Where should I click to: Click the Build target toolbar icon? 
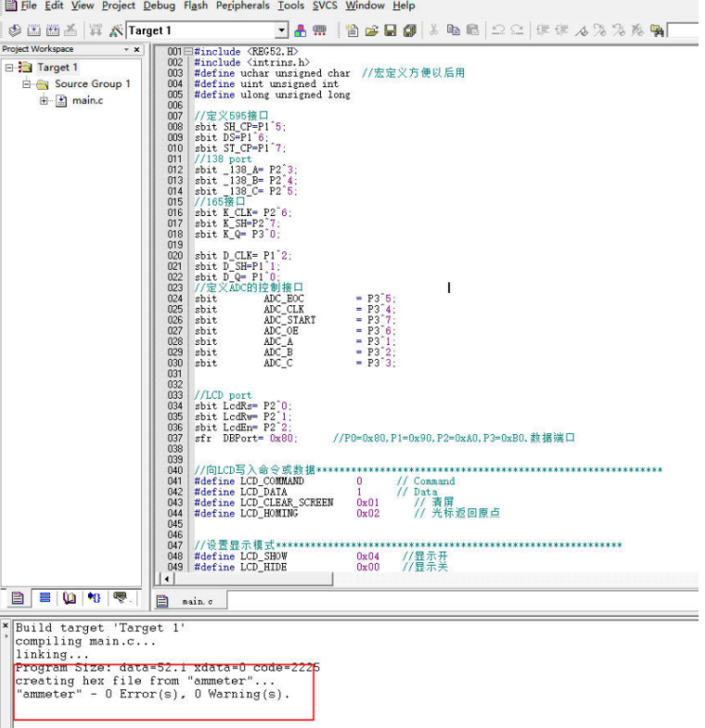click(x=33, y=31)
